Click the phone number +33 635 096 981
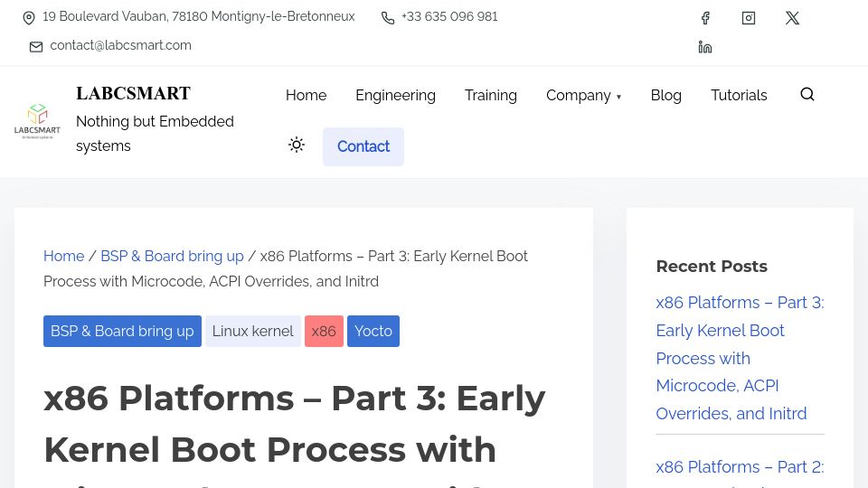Viewport: 868px width, 488px height. click(x=449, y=16)
